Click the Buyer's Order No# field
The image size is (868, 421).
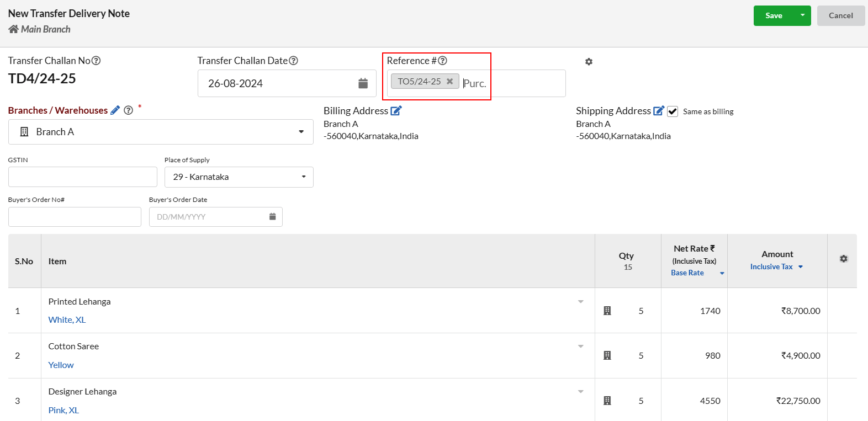75,217
